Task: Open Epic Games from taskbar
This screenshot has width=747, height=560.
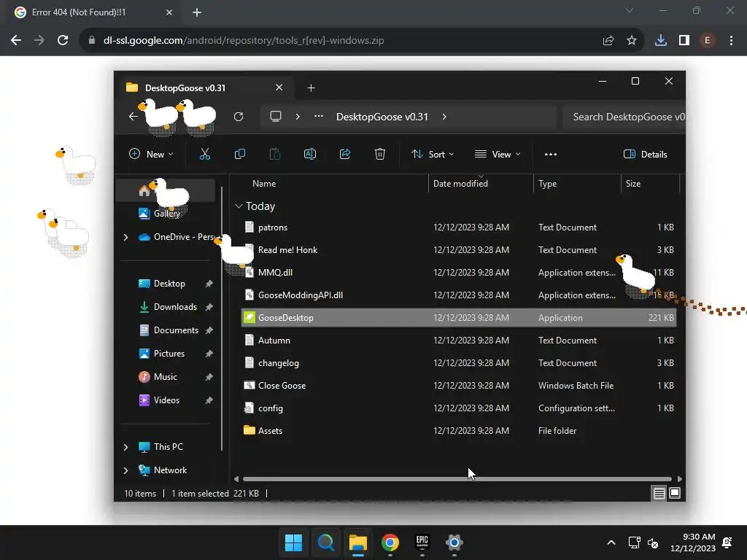Action: coord(422,542)
